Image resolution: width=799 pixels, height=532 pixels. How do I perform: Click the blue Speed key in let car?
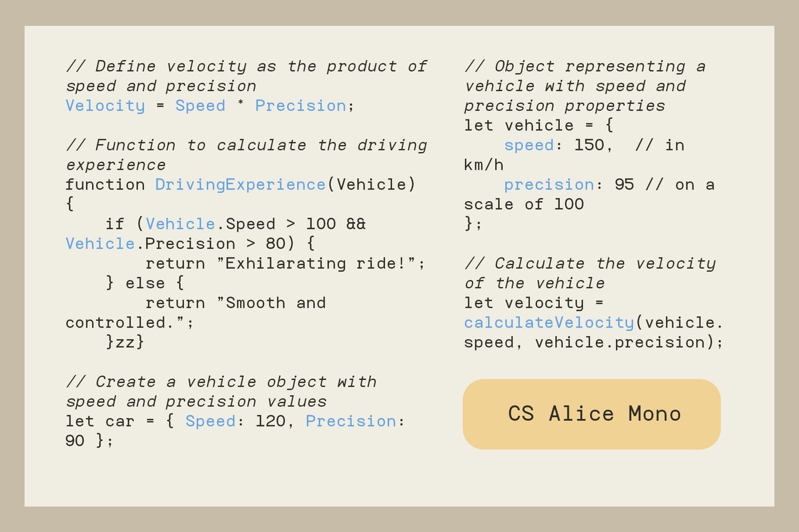pyautogui.click(x=211, y=421)
